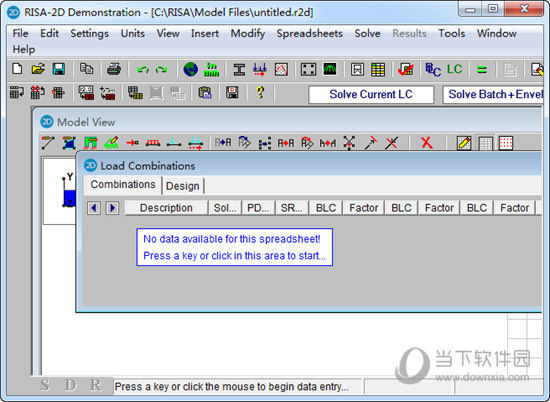Click the No data available message box
Image resolution: width=550 pixels, height=402 pixels.
[x=235, y=247]
